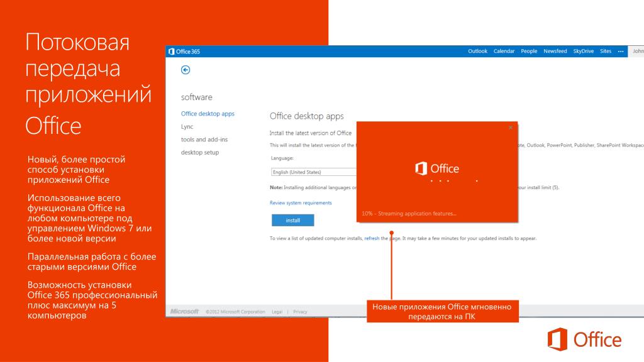The width and height of the screenshot is (644, 362).
Task: Click the blue install button
Action: pyautogui.click(x=293, y=221)
